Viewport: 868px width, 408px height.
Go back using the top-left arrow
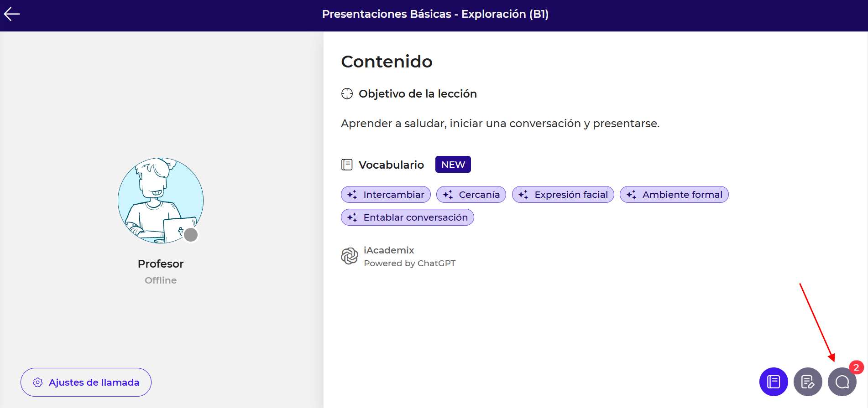click(x=12, y=15)
